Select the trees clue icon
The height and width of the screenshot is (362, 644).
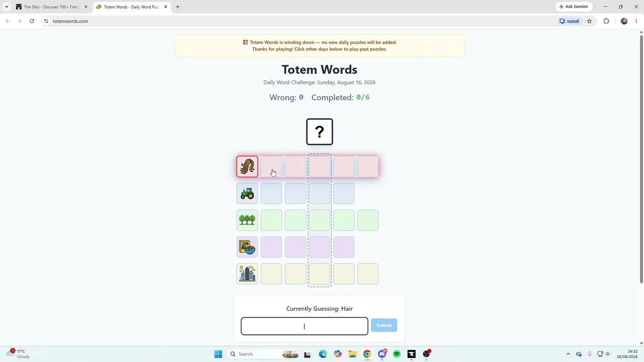pyautogui.click(x=247, y=220)
